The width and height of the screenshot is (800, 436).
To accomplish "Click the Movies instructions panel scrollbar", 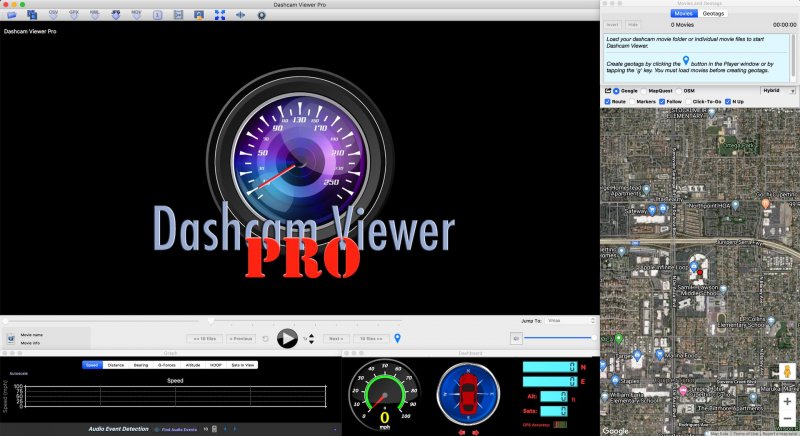I will point(793,56).
